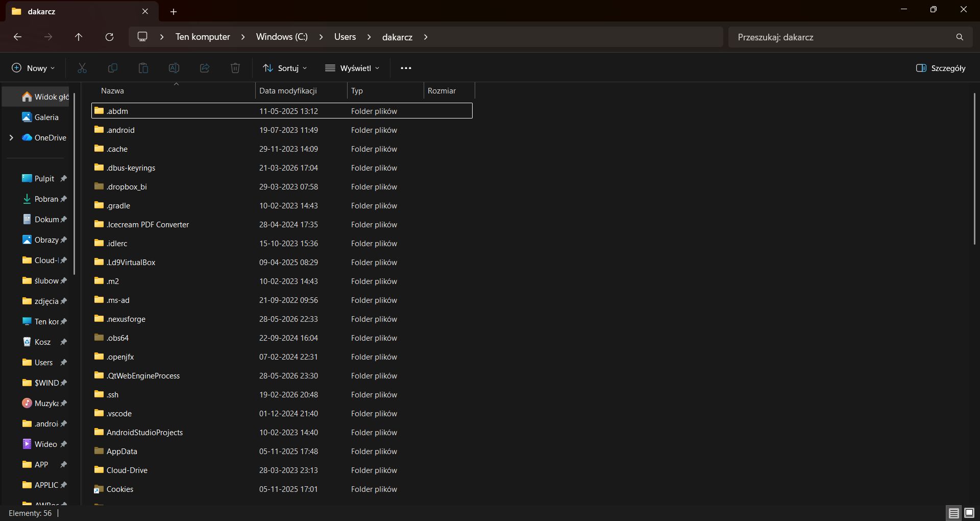Refresh the current folder view

coord(109,37)
